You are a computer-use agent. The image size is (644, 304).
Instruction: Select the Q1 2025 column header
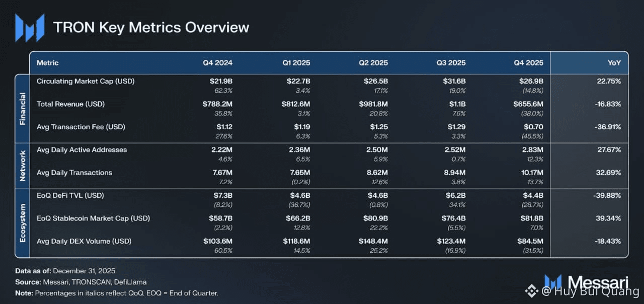(x=296, y=63)
